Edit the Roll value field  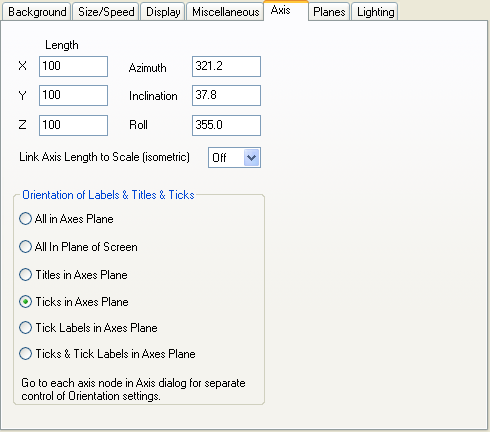pos(226,125)
